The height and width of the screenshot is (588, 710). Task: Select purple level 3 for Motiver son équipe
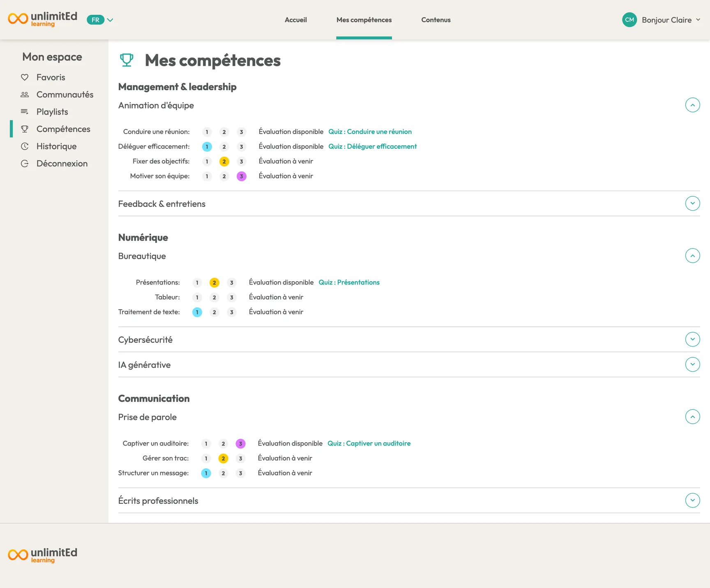(x=242, y=176)
